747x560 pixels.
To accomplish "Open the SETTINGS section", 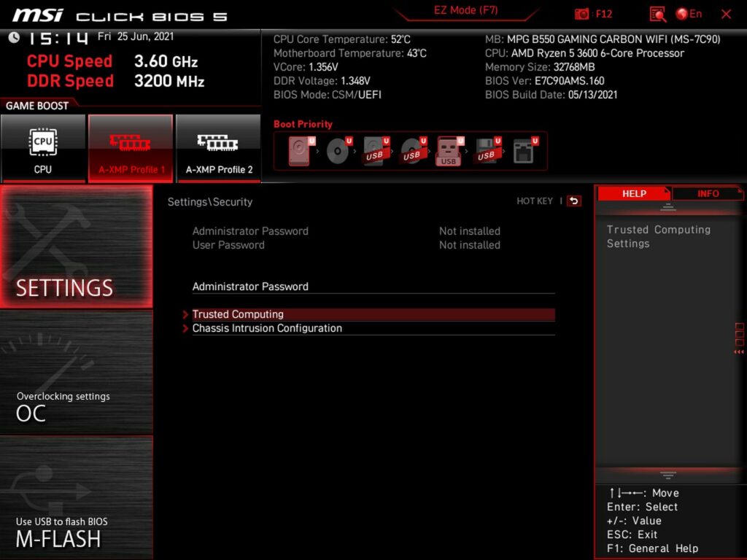I will click(76, 246).
